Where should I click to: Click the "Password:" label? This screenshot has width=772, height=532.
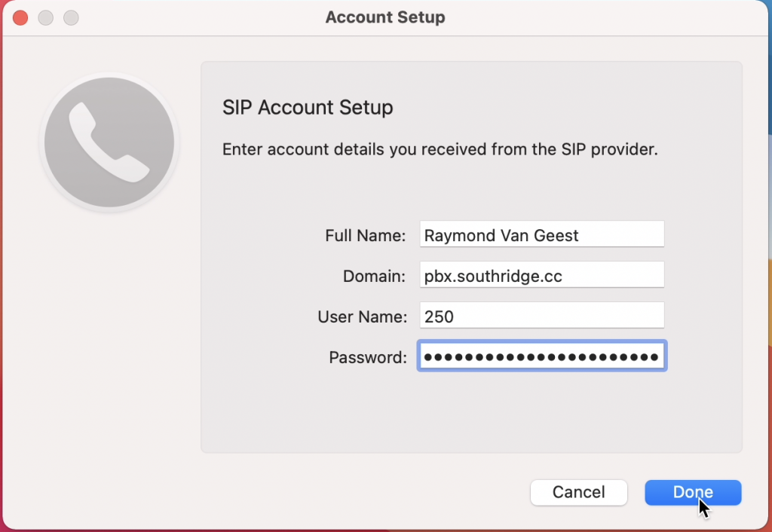[368, 358]
